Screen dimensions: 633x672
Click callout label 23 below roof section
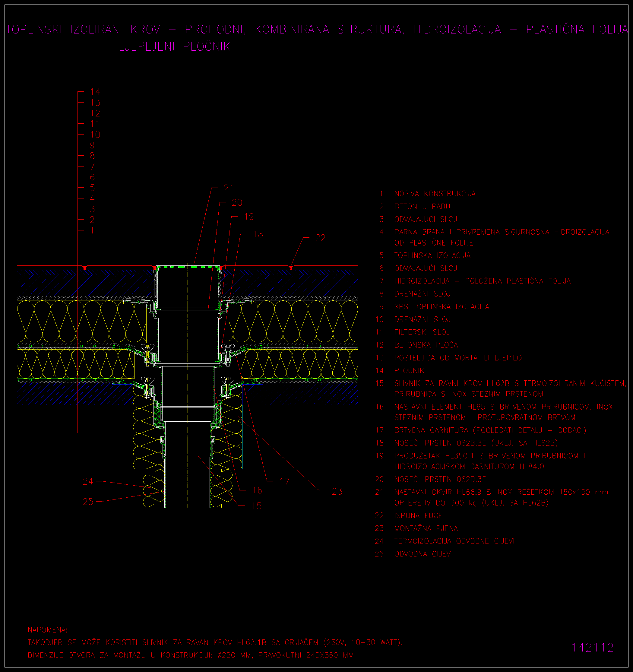(337, 491)
